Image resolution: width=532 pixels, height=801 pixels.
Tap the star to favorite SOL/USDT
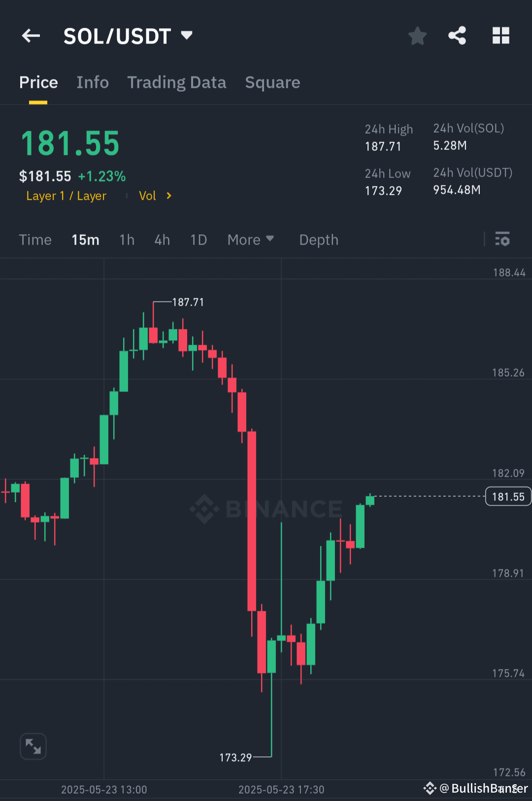click(417, 35)
